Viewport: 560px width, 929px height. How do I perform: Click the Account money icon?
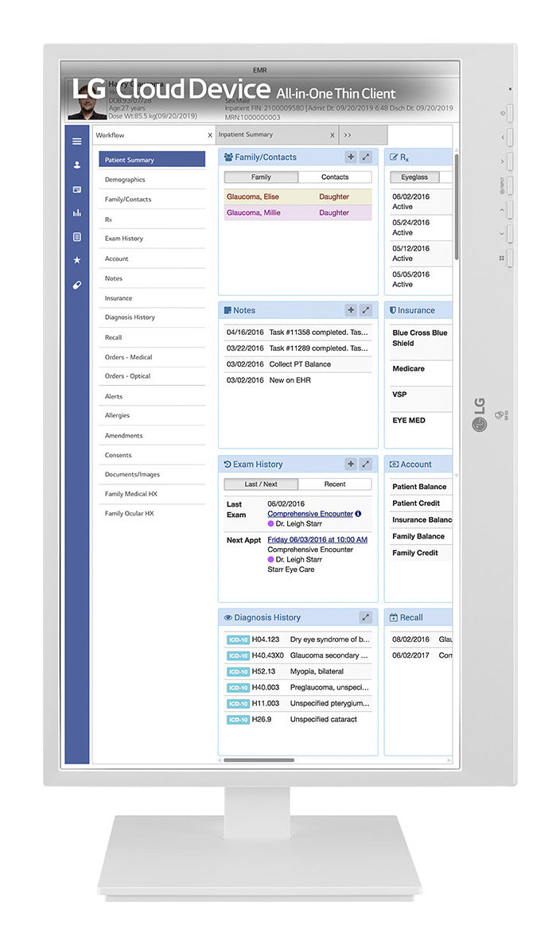point(394,464)
